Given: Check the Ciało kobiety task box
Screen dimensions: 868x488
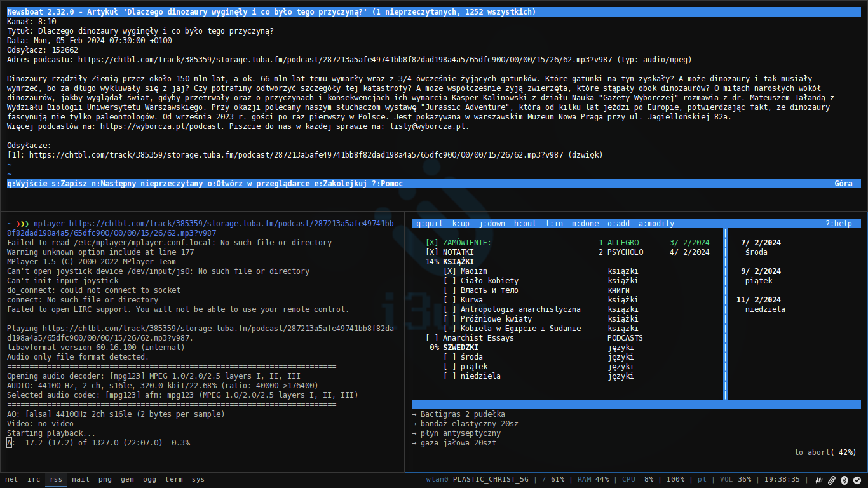Looking at the screenshot, I should point(450,281).
